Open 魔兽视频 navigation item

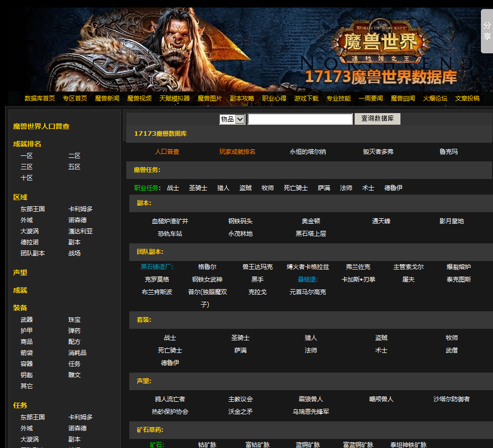(x=139, y=99)
